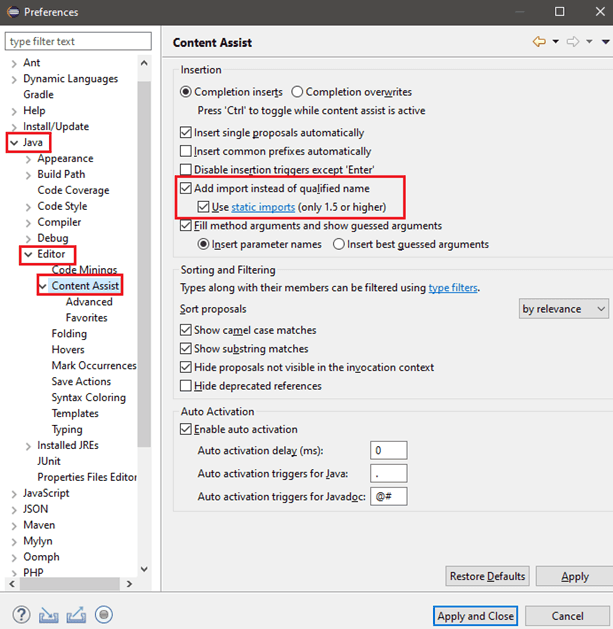Click the Help question mark icon
Screen dimensions: 613x629
point(21,615)
